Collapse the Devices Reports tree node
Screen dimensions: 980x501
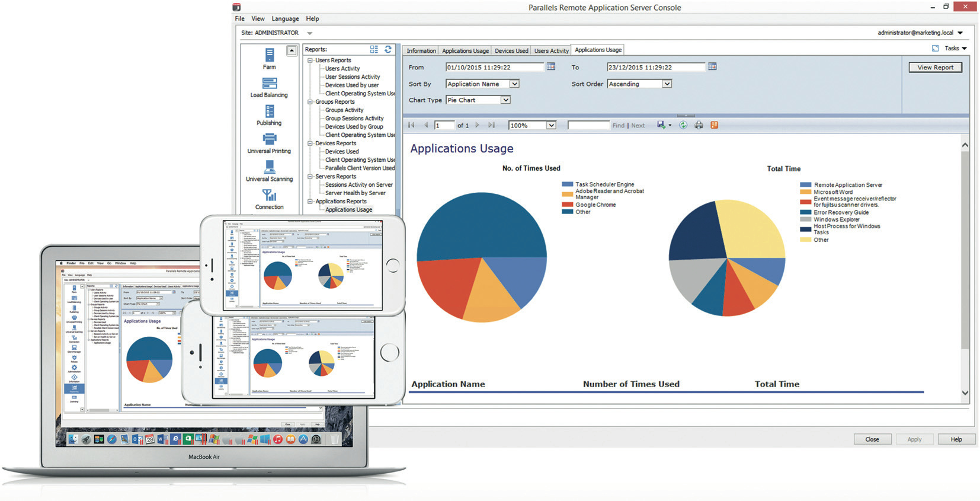[310, 143]
